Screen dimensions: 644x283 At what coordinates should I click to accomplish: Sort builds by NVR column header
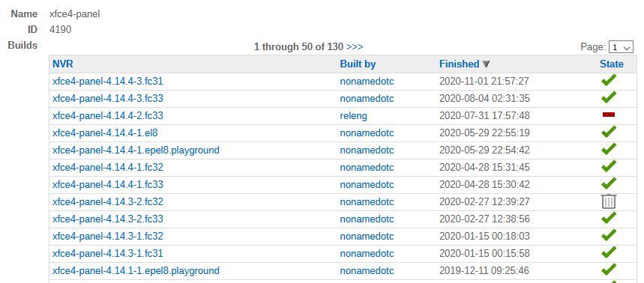[x=63, y=64]
